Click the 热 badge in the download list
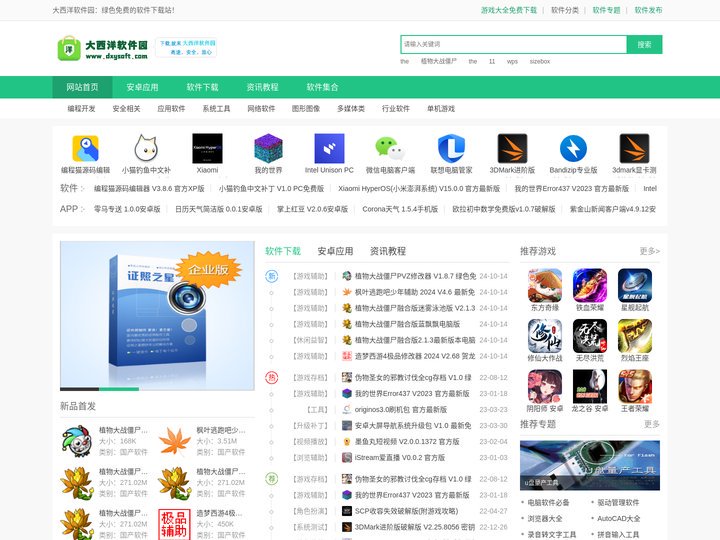Screen dimensions: 720x540 (272, 377)
